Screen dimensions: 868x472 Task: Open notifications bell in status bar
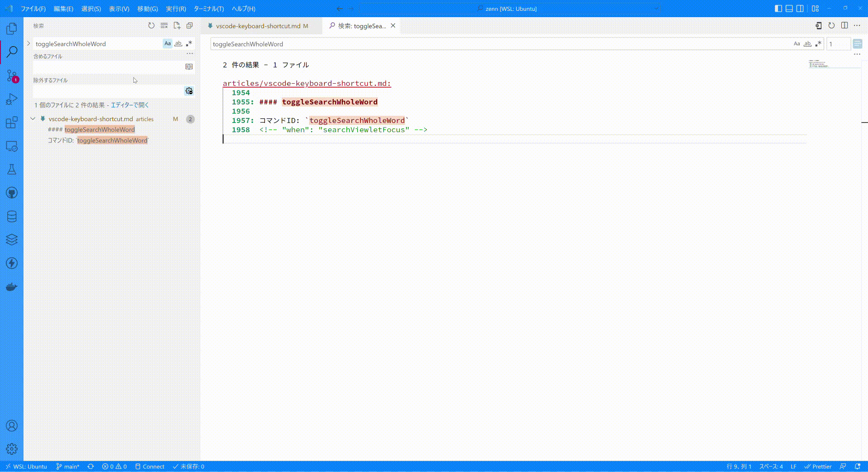pos(858,467)
